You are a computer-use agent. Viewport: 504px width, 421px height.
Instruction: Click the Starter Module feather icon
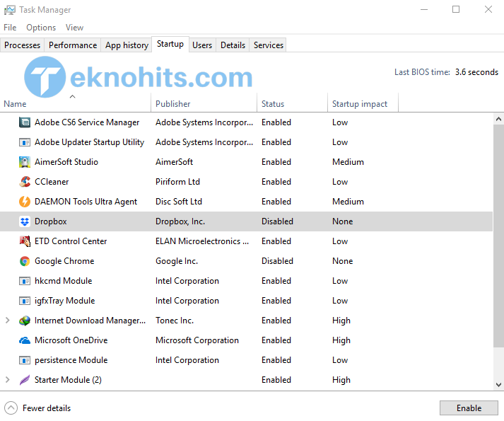pyautogui.click(x=25, y=380)
